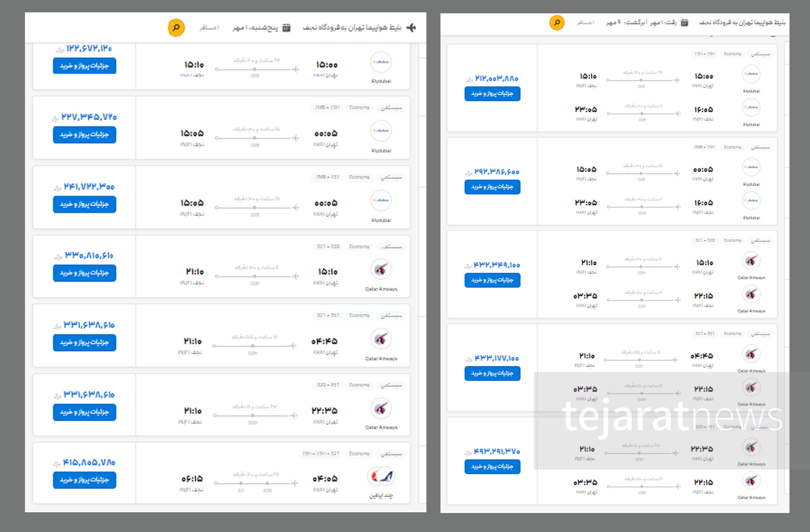Click Qatar Airways logo of 22:15 return in 493,291,370 card
This screenshot has width=810, height=532.
(x=751, y=480)
